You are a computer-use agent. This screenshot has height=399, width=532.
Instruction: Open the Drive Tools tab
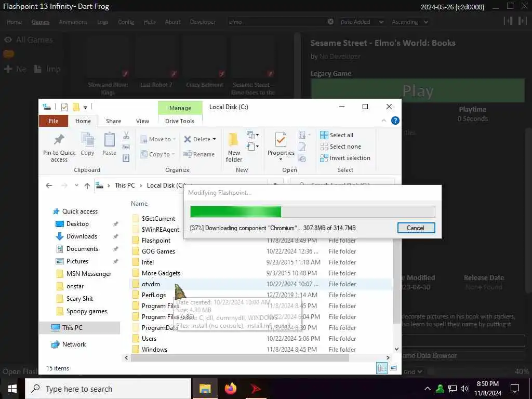coord(180,121)
